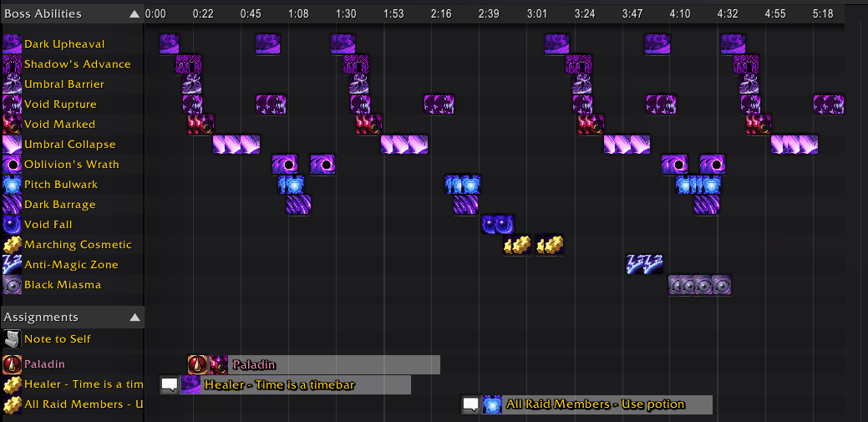Screen dimensions: 868x422
Task: Click the Void Marked label
Action: pyautogui.click(x=60, y=124)
